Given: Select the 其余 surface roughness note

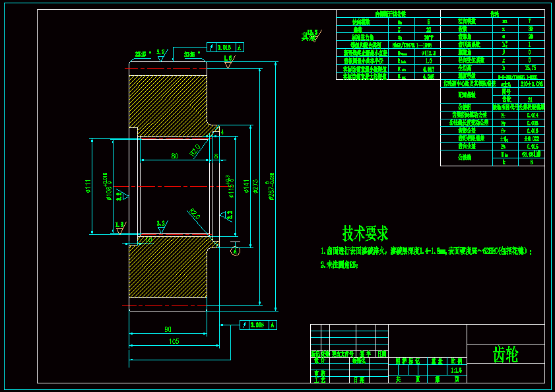Looking at the screenshot, I should tap(311, 36).
